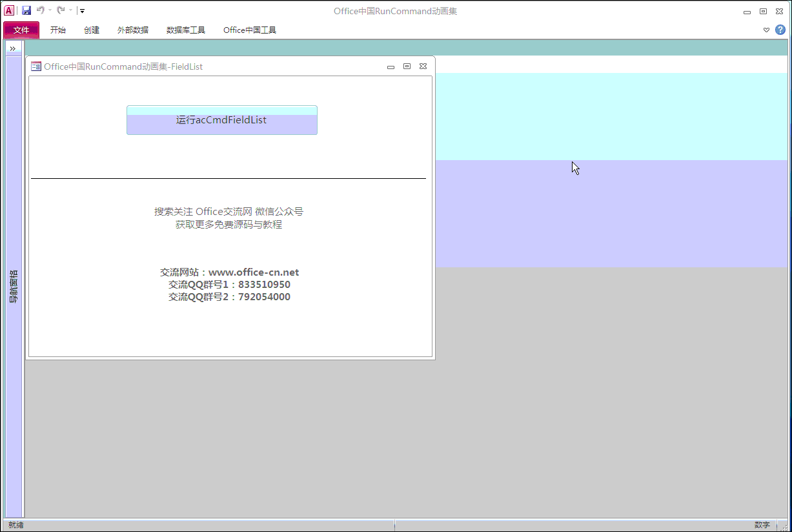This screenshot has height=532, width=792.
Task: Switch to the 开始 ribbon tab
Action: pyautogui.click(x=58, y=30)
